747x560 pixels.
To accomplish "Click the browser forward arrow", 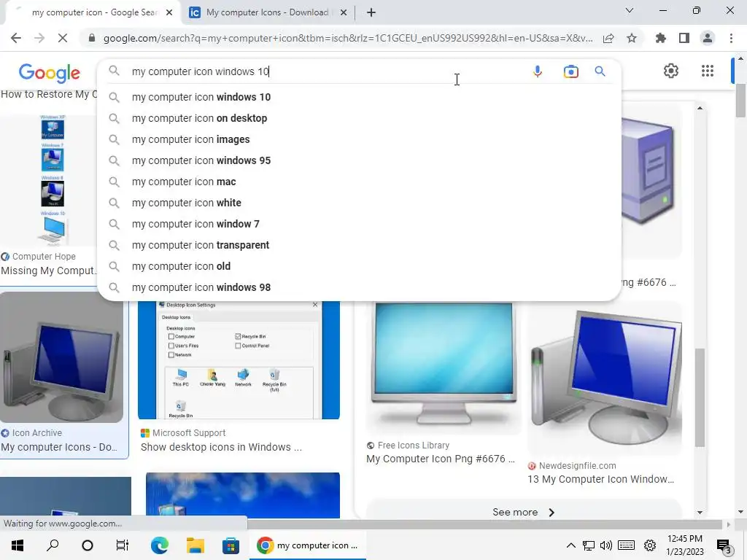I will click(x=39, y=38).
